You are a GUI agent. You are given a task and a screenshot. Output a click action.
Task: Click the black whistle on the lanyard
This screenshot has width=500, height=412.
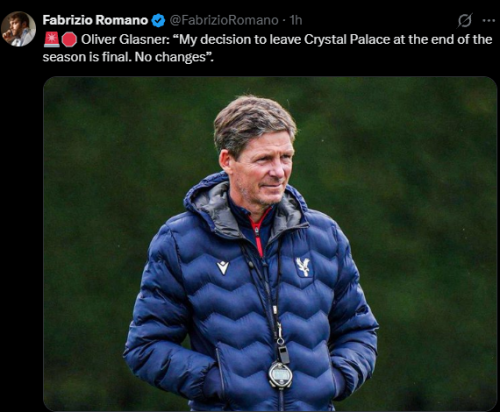tap(284, 354)
